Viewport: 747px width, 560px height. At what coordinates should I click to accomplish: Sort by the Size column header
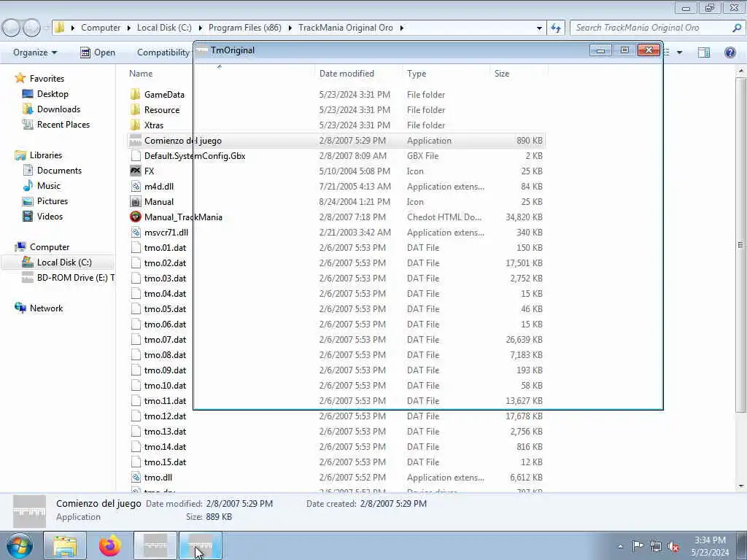pos(502,74)
